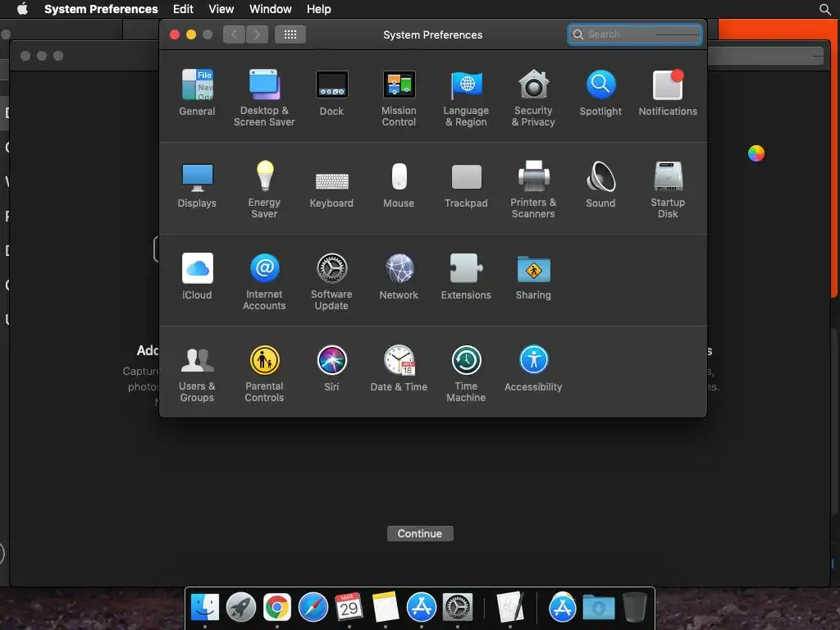840x630 pixels.
Task: Open Sound preferences
Action: point(600,185)
